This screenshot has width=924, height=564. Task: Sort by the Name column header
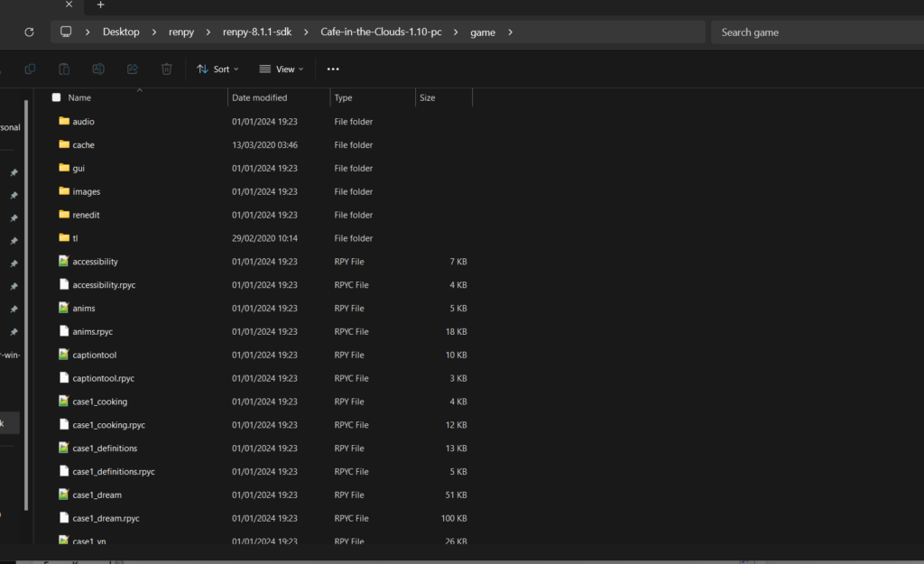tap(79, 97)
